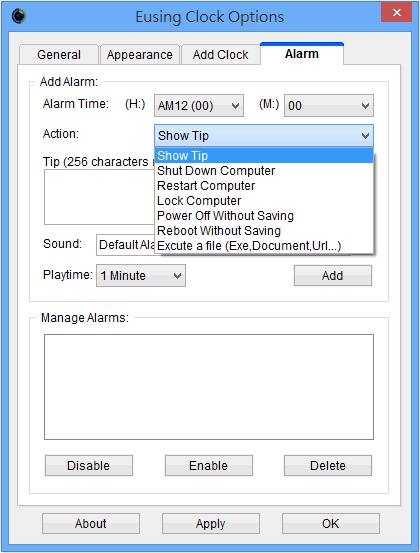Click the Eusing Clock app icon in title bar
The height and width of the screenshot is (553, 420).
(18, 16)
